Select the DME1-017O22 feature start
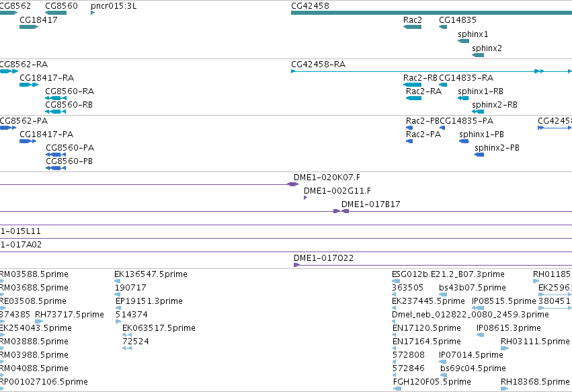572x392 pixels. [296, 265]
